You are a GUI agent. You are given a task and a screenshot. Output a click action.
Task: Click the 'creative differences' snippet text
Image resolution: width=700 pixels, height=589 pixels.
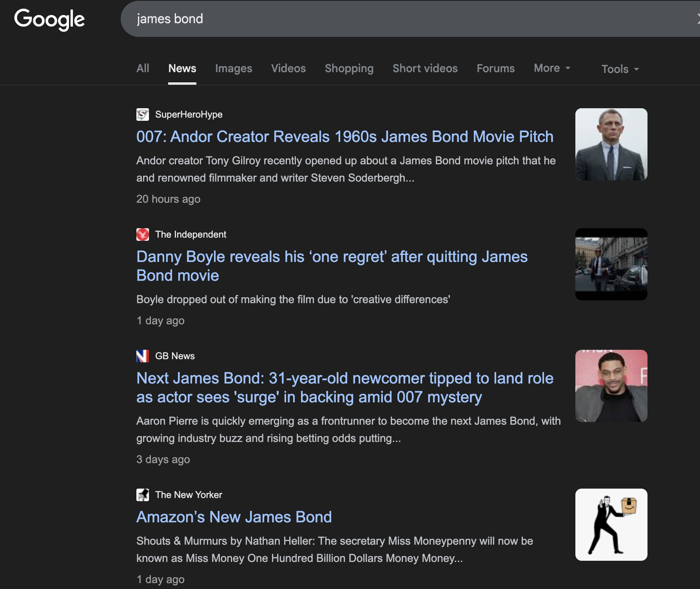tap(293, 300)
